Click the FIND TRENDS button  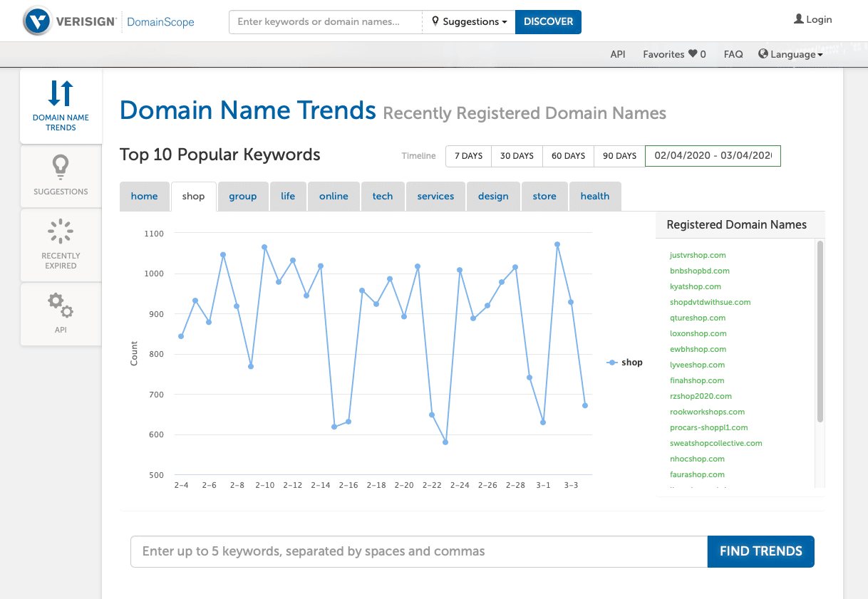tap(760, 551)
